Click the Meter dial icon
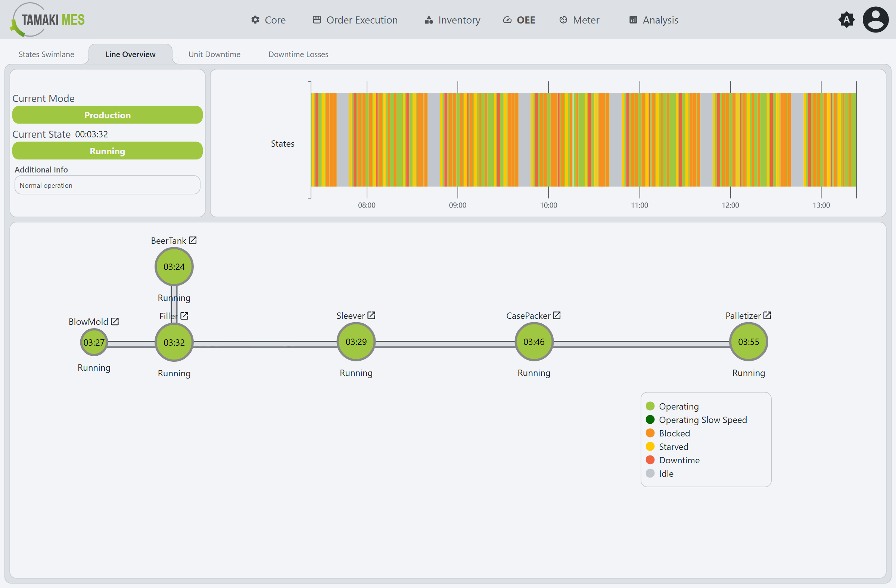 click(563, 19)
